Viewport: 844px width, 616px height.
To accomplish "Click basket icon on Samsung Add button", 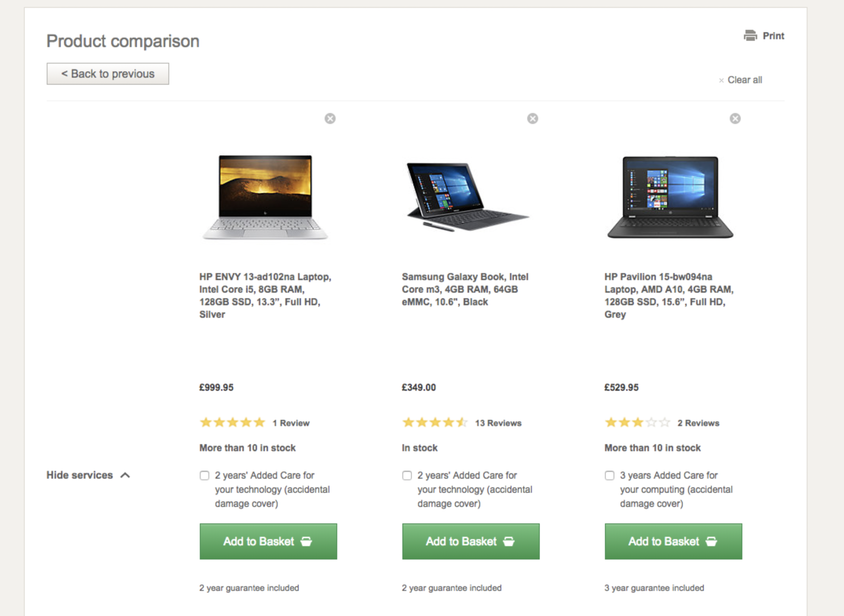I will (509, 541).
